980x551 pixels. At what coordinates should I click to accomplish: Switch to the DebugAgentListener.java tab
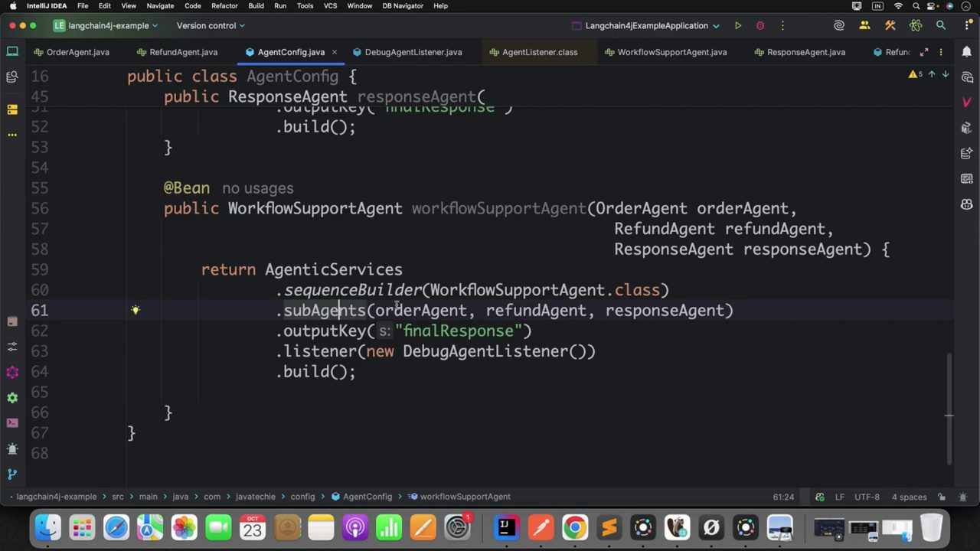[407, 52]
